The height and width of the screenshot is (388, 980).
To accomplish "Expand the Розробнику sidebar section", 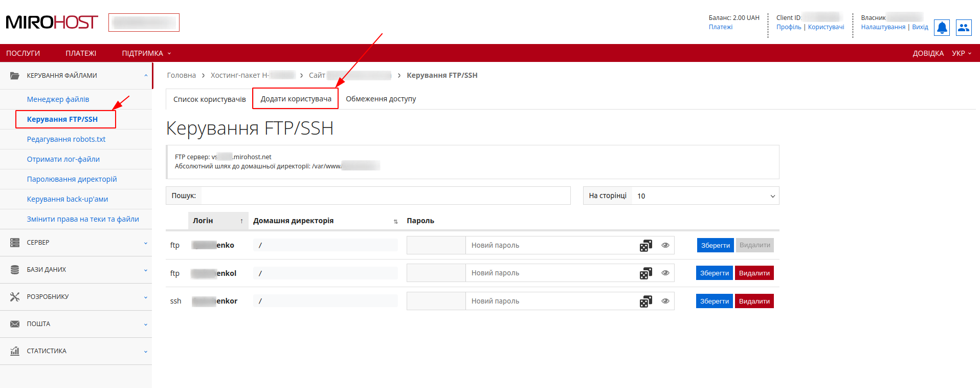I will (x=146, y=297).
